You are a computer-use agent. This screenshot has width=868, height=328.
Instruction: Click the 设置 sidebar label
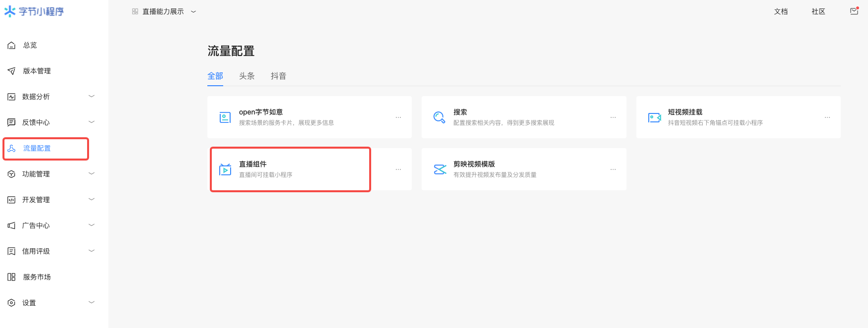point(29,303)
